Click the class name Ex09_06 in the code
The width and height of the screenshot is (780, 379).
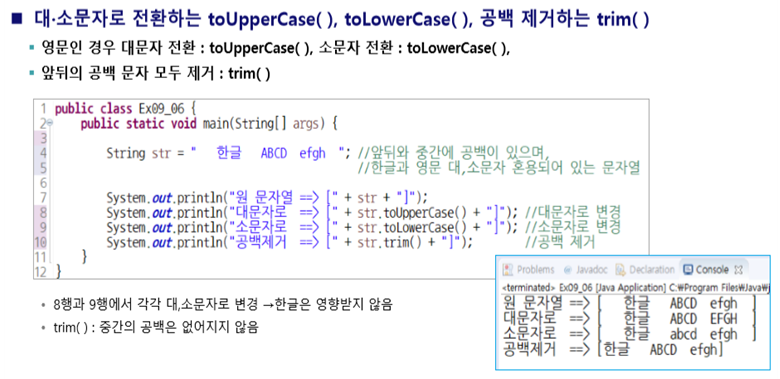162,108
